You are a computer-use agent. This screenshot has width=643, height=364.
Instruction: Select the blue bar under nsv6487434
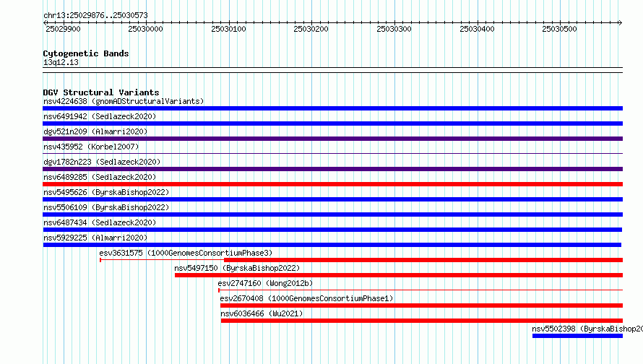pos(332,230)
